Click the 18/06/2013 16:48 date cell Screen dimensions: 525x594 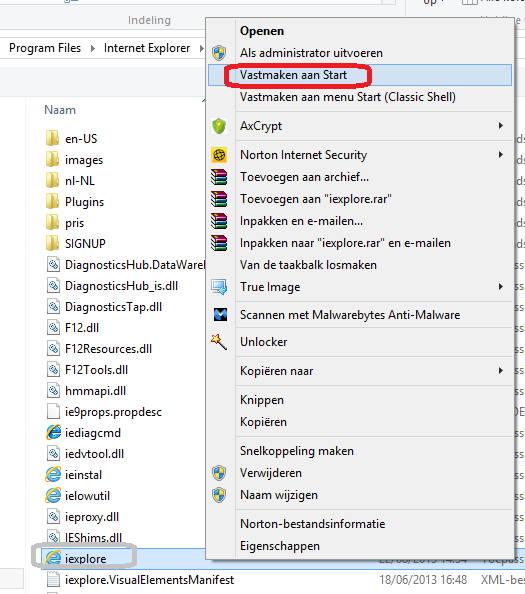pos(423,580)
